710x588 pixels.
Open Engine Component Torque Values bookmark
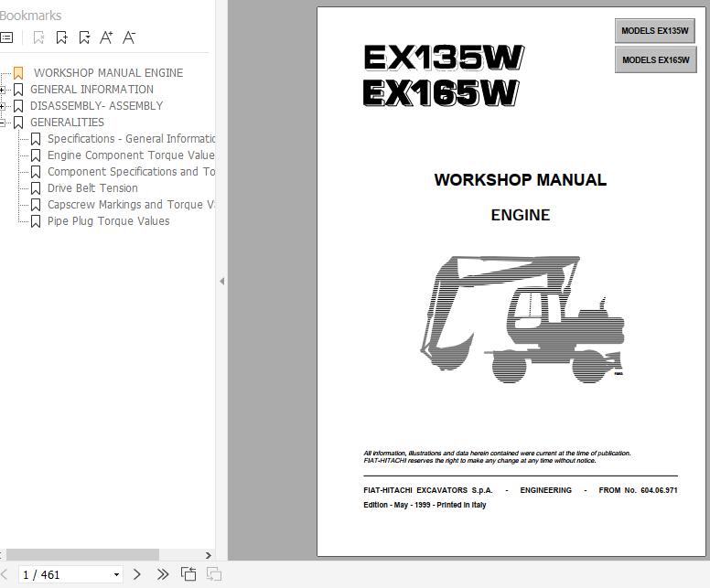click(x=132, y=155)
